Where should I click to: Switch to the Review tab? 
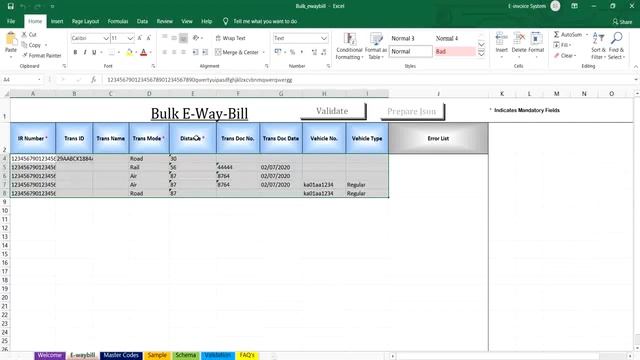pyautogui.click(x=164, y=21)
